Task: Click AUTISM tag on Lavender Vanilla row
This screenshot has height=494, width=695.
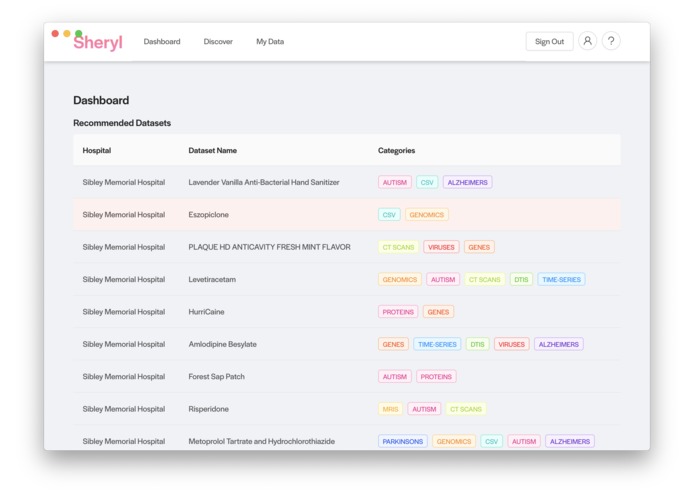Action: [394, 182]
